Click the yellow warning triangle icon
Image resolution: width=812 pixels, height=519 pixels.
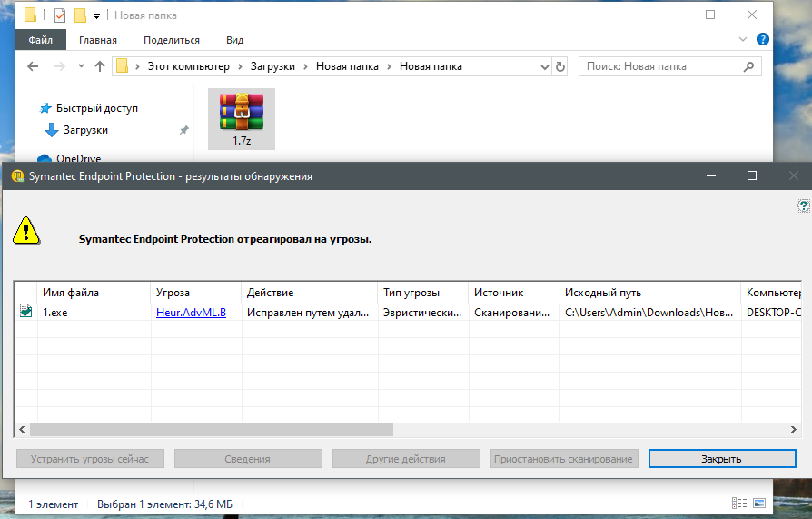click(26, 231)
